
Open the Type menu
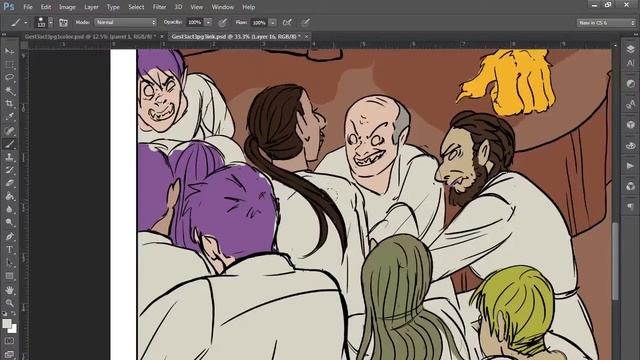pyautogui.click(x=113, y=7)
